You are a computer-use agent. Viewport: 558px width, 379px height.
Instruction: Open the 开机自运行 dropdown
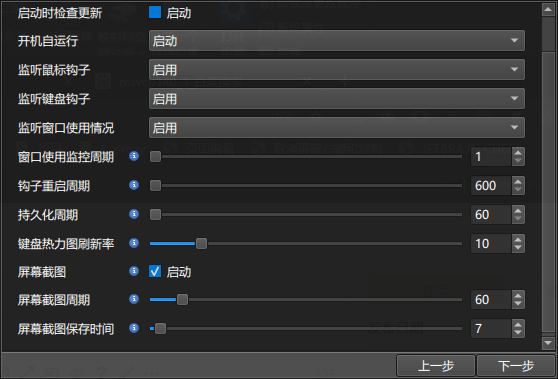337,41
